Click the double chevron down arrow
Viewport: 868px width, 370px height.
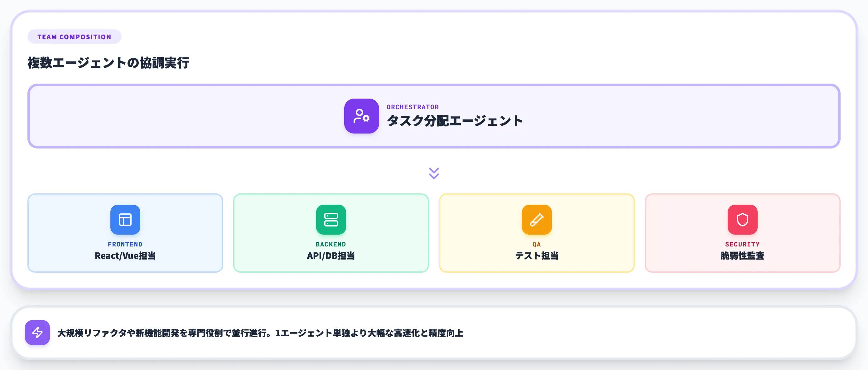click(434, 173)
